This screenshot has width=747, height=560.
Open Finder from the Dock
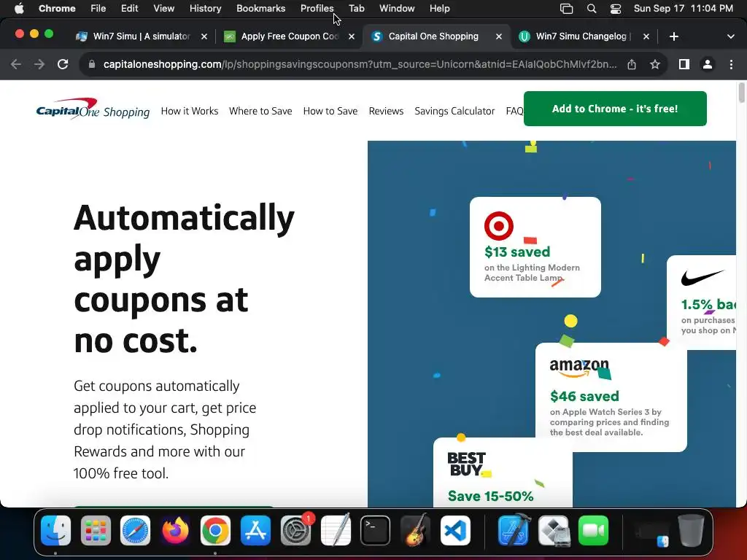55,531
